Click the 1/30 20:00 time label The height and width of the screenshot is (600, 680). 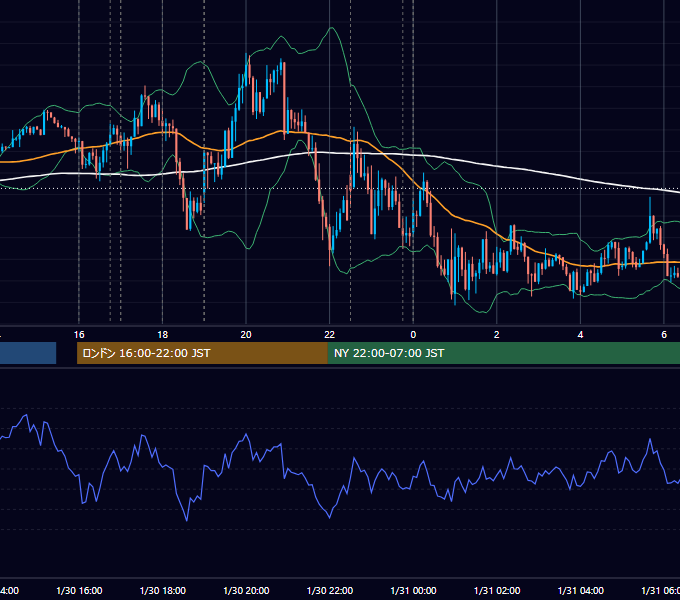[246, 590]
